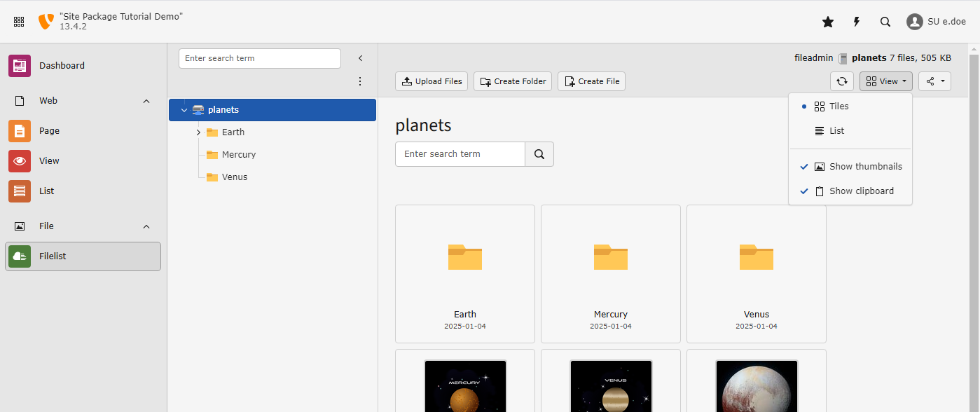Open the Page module
The width and height of the screenshot is (980, 412).
[x=83, y=131]
